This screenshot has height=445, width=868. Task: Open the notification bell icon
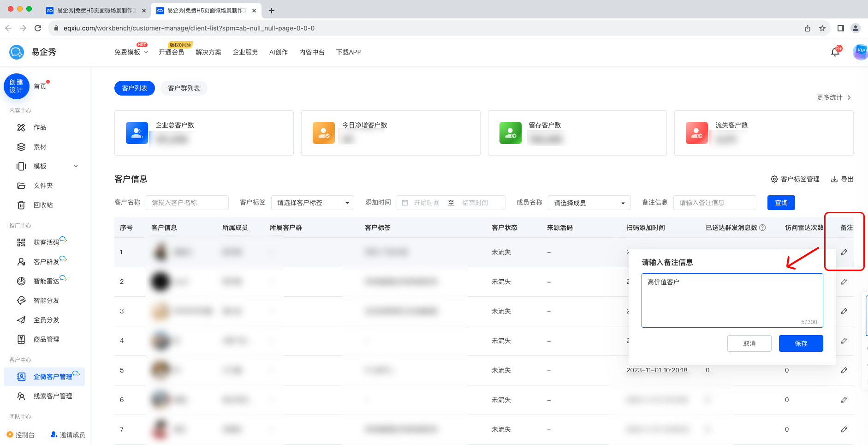835,52
